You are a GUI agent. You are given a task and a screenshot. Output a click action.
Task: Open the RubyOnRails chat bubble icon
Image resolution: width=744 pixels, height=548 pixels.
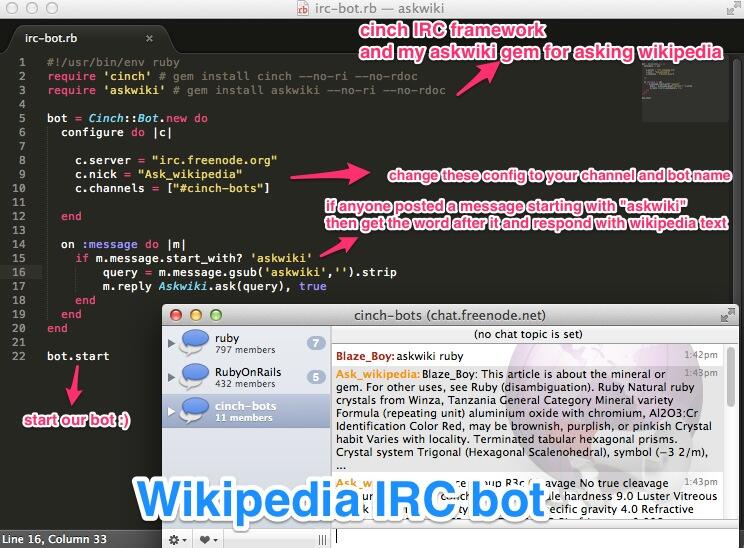195,377
